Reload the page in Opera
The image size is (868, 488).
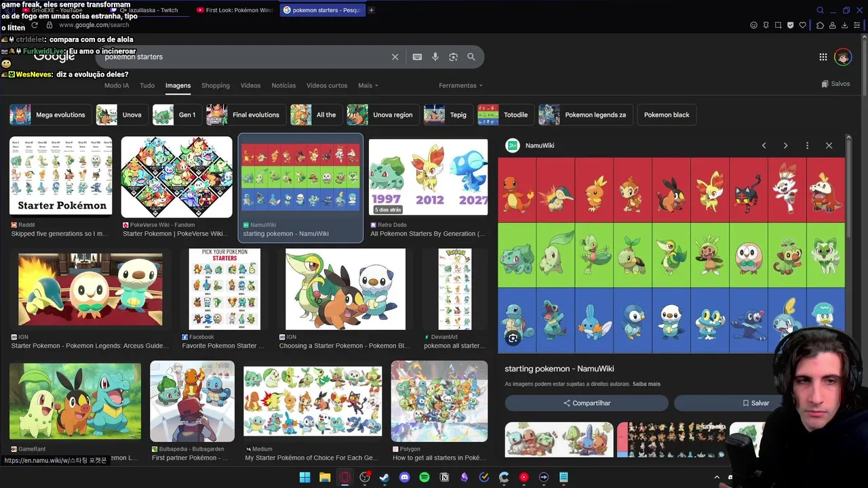pos(35,25)
